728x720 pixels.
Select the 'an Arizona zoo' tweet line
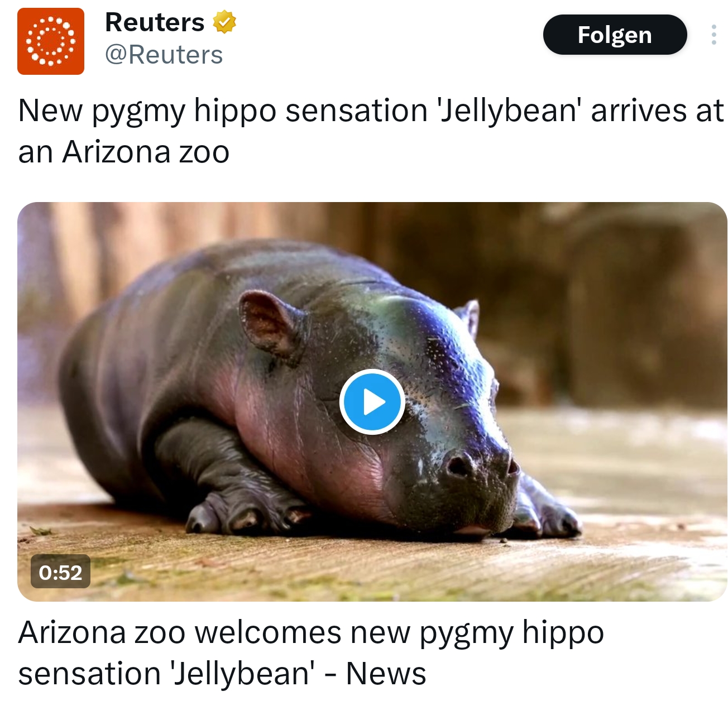(124, 152)
